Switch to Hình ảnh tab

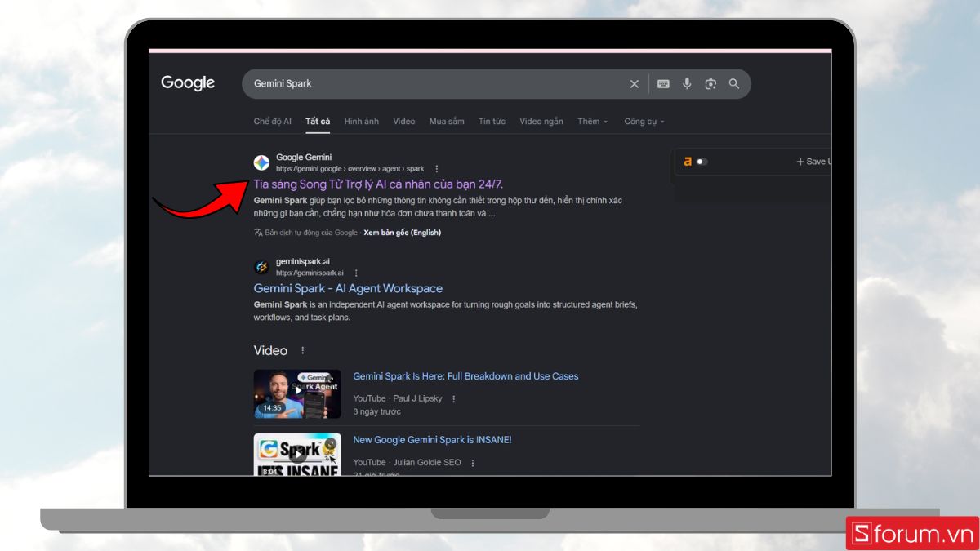362,122
